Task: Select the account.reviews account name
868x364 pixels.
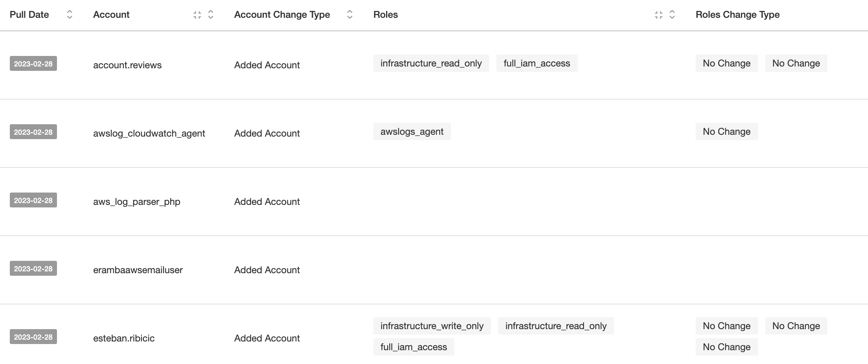Action: (x=127, y=65)
